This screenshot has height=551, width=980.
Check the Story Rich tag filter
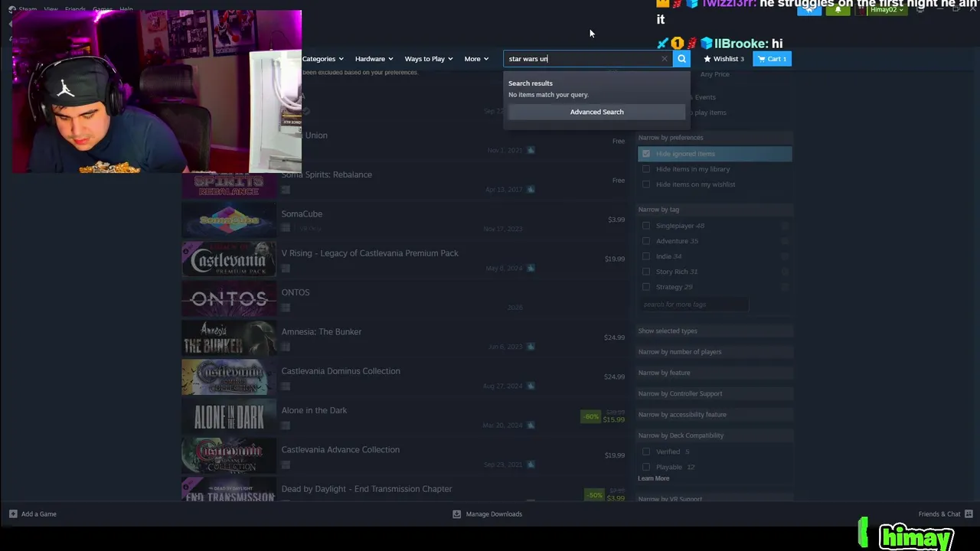tap(646, 272)
